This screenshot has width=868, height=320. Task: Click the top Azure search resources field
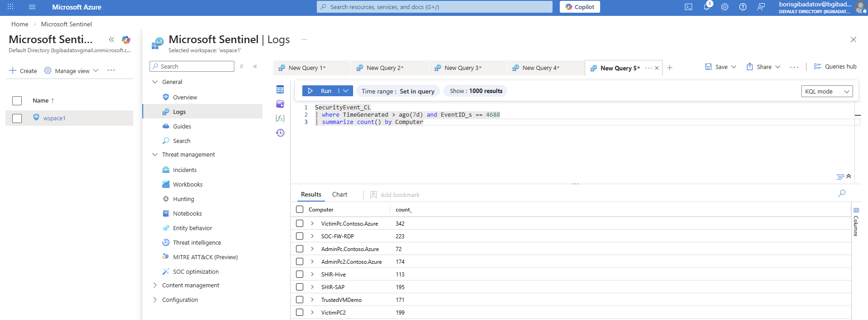434,7
